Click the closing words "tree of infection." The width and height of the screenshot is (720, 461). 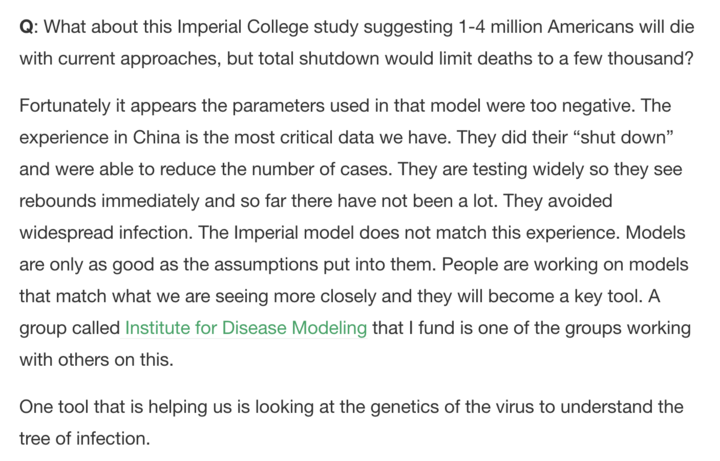pyautogui.click(x=84, y=439)
